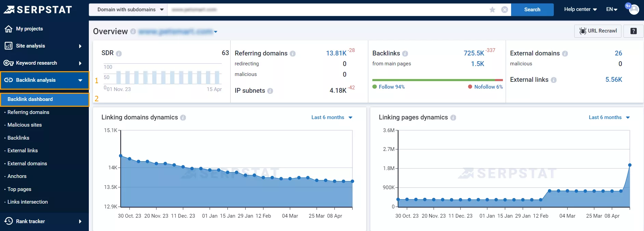The width and height of the screenshot is (644, 231).
Task: Open Malicious sites menu item
Action: click(x=25, y=125)
